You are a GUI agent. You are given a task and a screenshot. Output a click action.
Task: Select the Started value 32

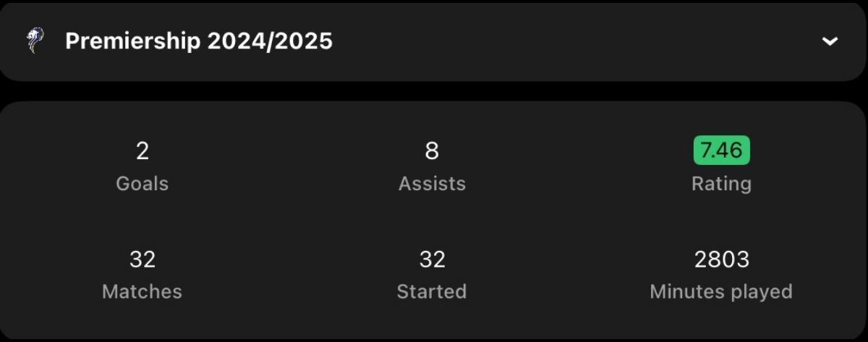click(x=432, y=259)
